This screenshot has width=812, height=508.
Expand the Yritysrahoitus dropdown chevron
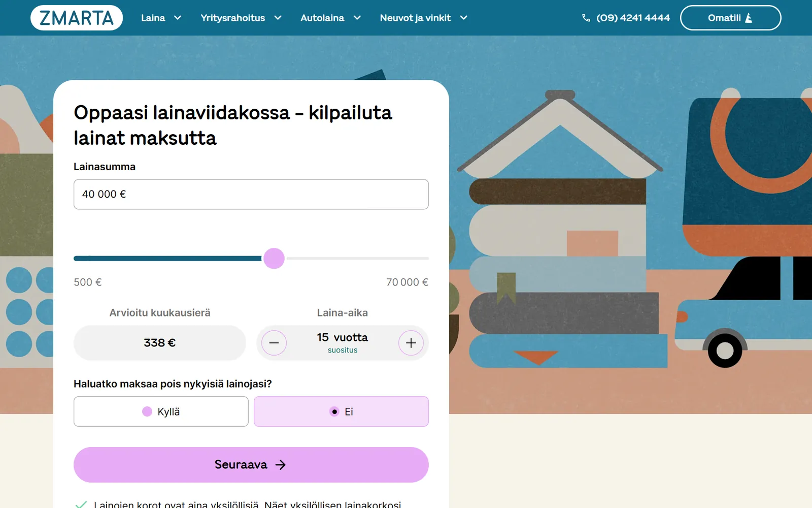tap(278, 18)
